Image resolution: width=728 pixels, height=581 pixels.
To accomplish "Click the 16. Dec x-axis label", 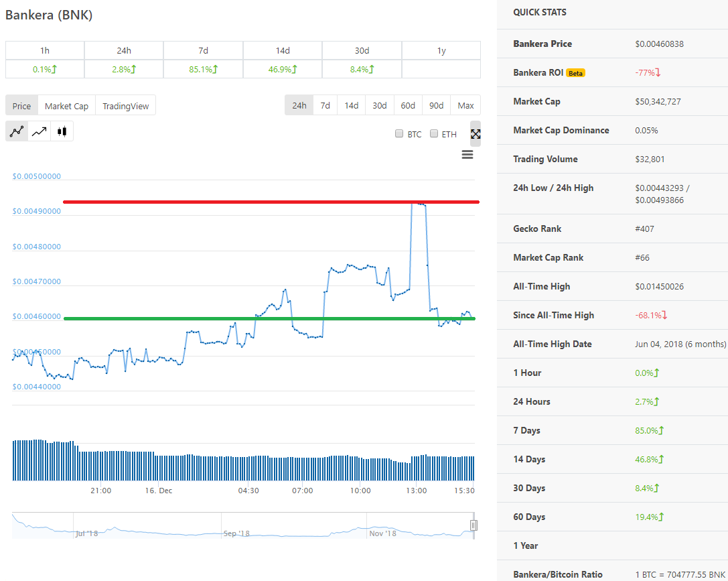I will [x=158, y=491].
